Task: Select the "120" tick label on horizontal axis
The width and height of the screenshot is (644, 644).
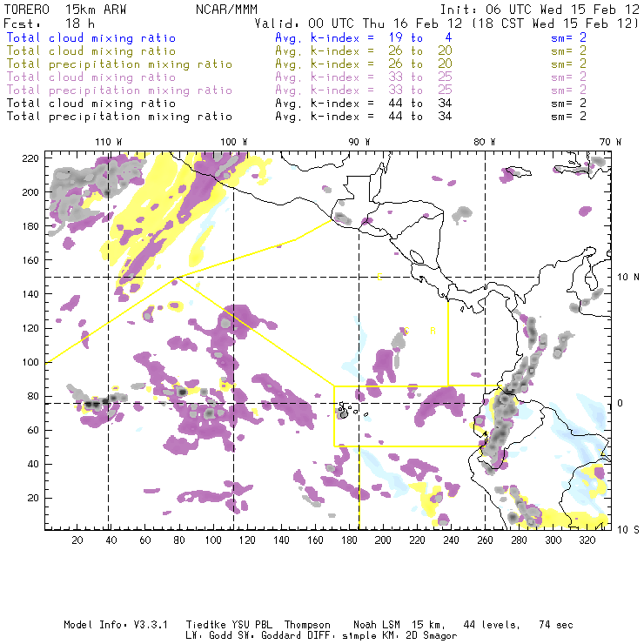Action: tap(247, 540)
